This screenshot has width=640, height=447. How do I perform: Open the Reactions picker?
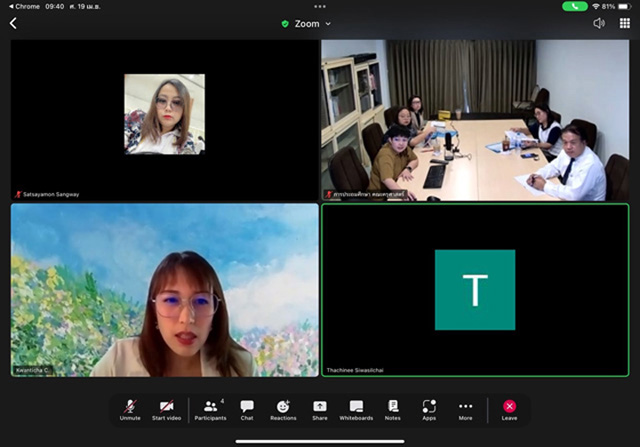tap(283, 408)
